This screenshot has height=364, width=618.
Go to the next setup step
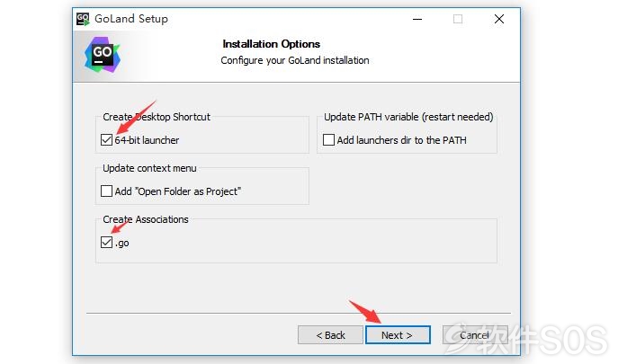click(398, 335)
